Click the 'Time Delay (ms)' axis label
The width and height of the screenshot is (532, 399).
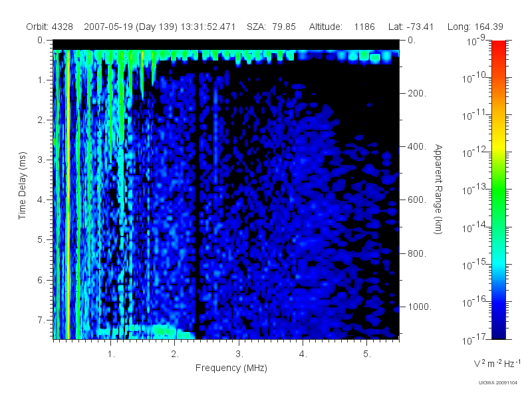22,186
